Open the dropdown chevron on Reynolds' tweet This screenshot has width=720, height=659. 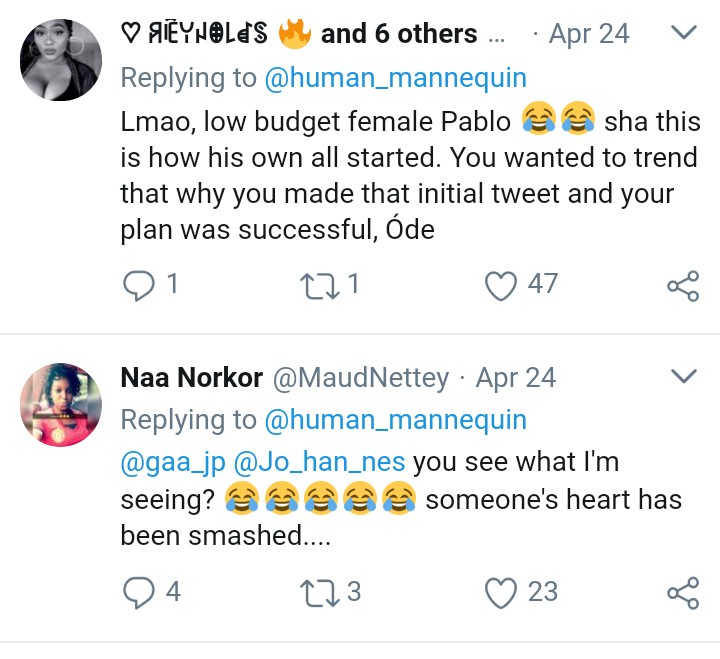684,32
